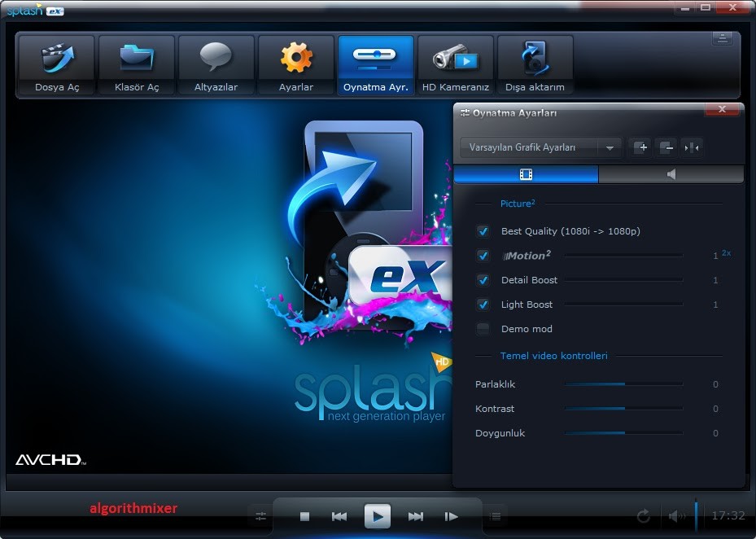Switch to the video settings tab
Screen dimensions: 756x539
pos(526,174)
